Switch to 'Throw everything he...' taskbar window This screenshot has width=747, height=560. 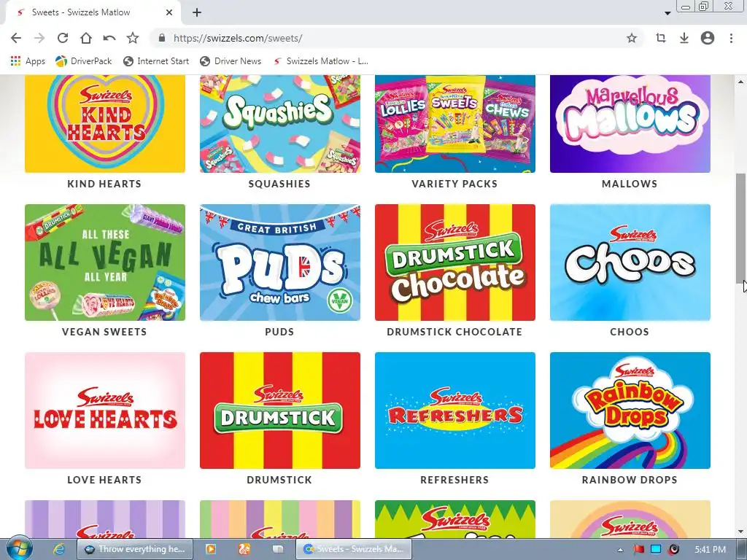(x=135, y=549)
